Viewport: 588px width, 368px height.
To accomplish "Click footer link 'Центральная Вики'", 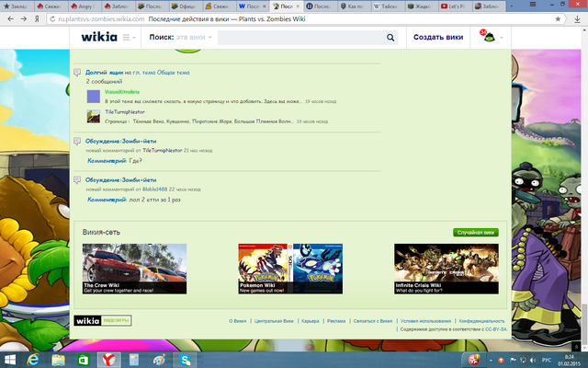I will point(274,321).
